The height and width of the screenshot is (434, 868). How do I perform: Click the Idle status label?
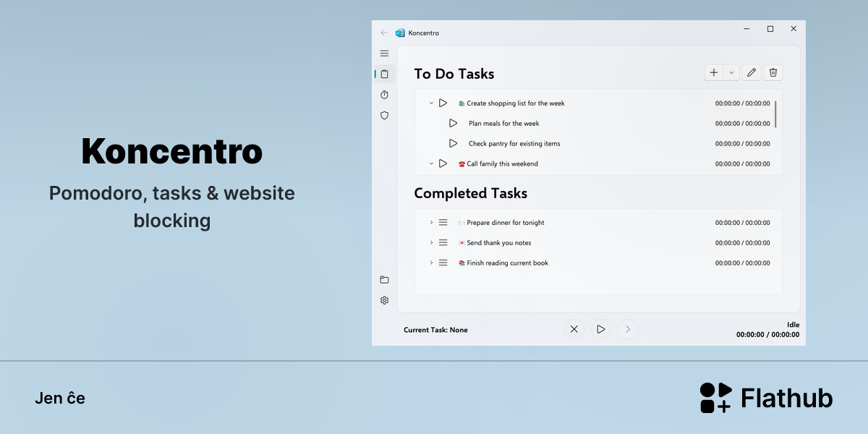pos(793,325)
